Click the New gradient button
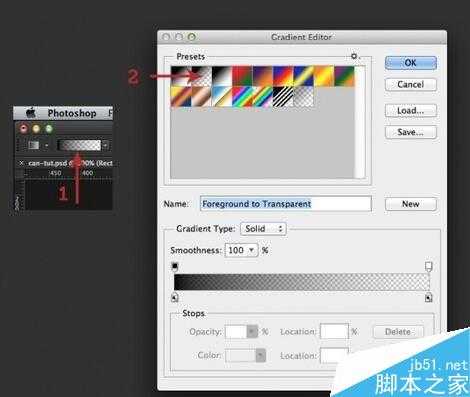Screen dimensions: 470x397 coord(411,204)
